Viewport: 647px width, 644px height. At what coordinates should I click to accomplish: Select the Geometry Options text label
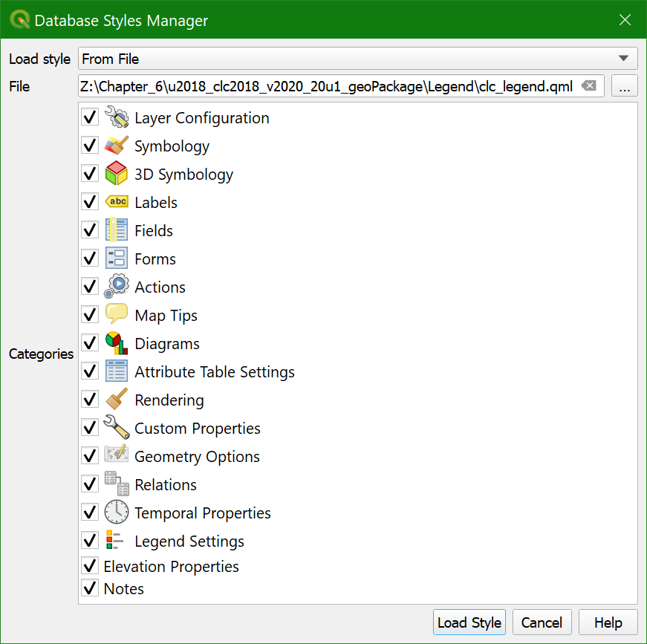pyautogui.click(x=198, y=457)
